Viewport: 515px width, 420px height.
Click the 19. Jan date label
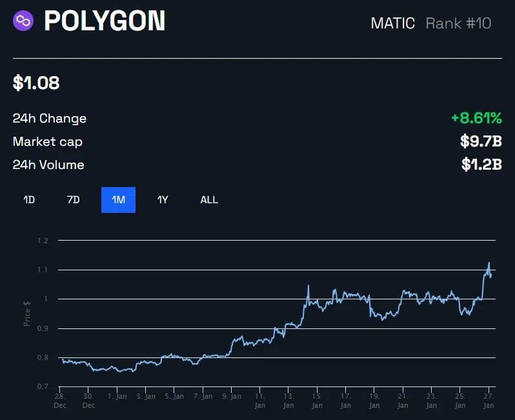click(x=374, y=401)
